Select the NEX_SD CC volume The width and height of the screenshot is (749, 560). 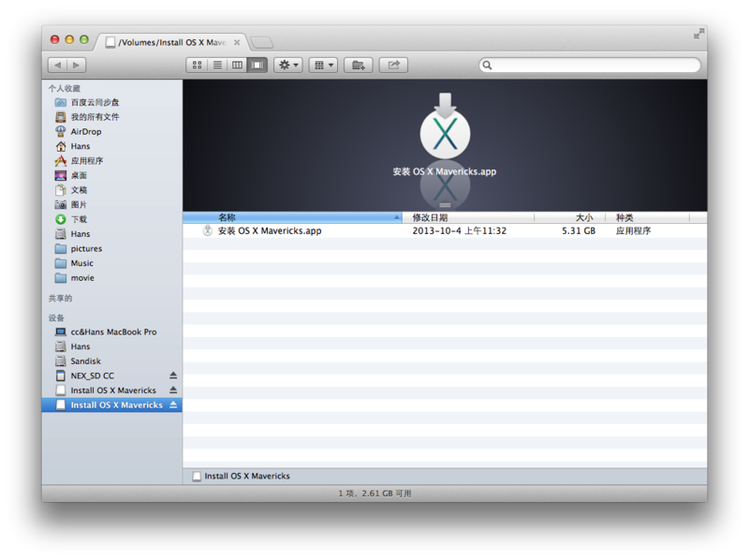(x=92, y=376)
